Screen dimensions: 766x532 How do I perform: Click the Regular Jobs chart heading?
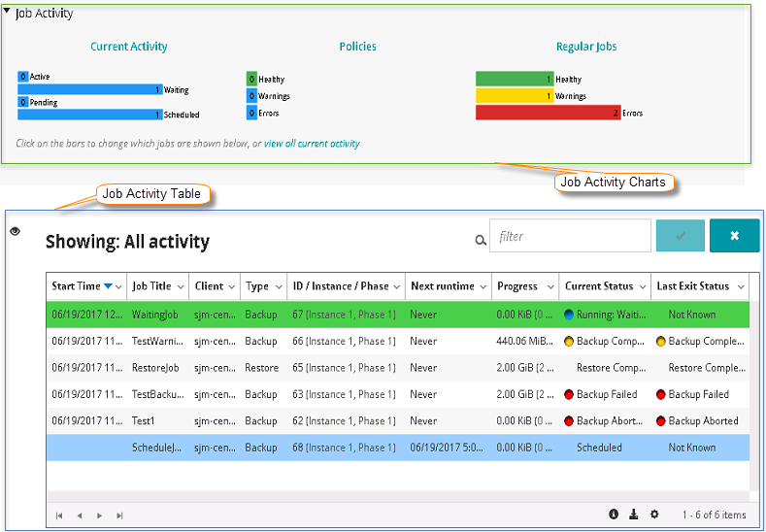point(586,47)
